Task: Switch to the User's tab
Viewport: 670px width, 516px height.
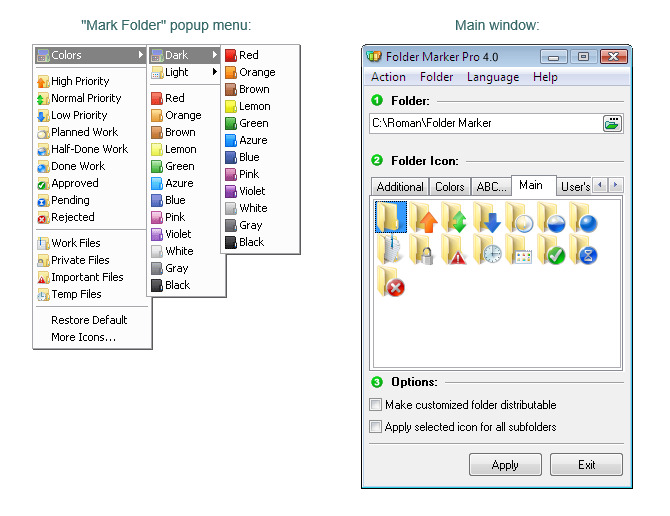Action: 575,187
